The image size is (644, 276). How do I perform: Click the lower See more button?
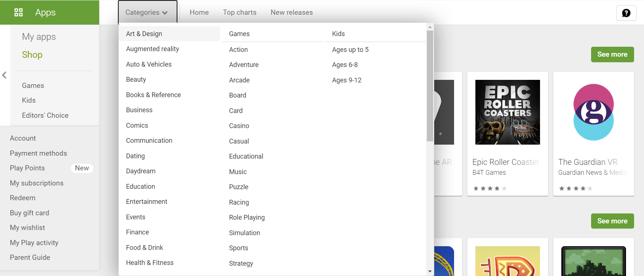pos(612,221)
